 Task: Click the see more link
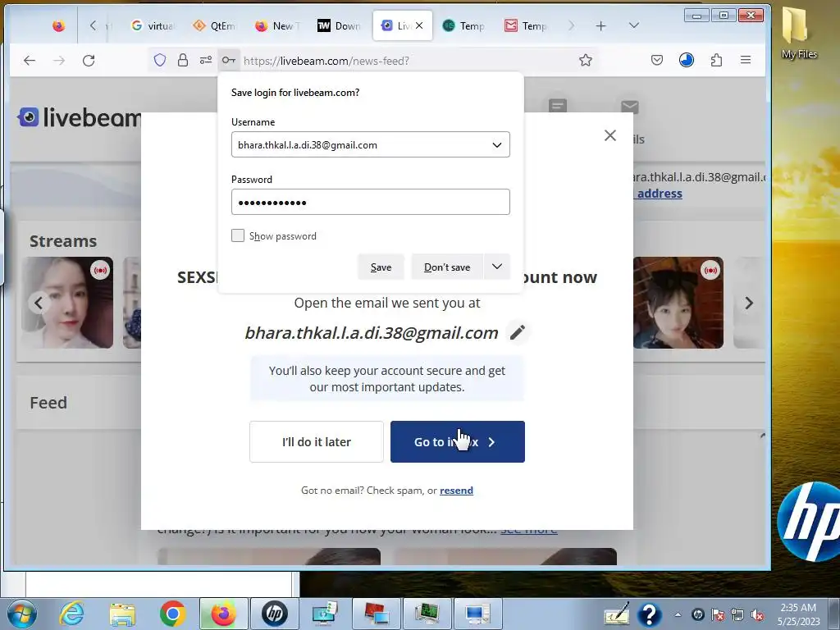click(x=529, y=531)
